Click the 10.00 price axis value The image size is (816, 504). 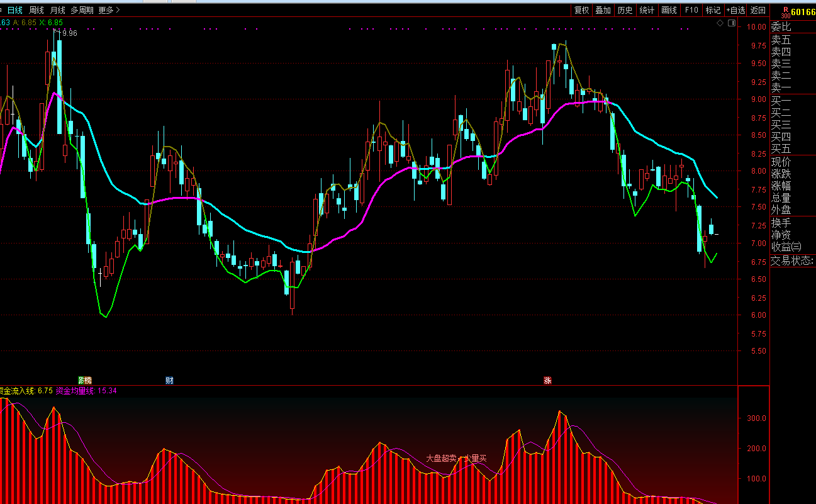tap(756, 27)
